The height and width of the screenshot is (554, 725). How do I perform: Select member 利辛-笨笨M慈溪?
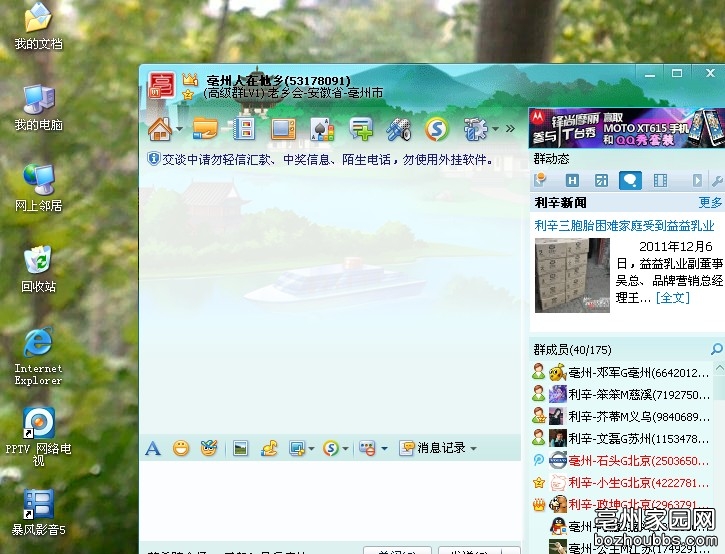point(621,394)
